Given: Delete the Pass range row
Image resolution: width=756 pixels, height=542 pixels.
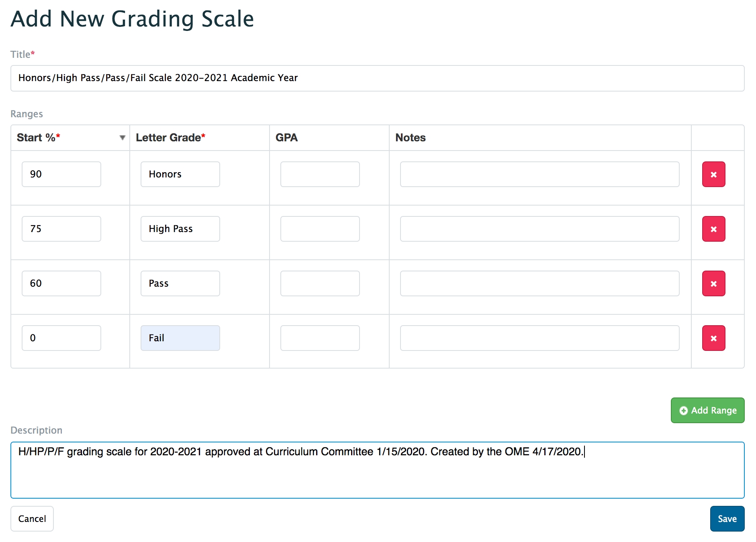Looking at the screenshot, I should (x=713, y=283).
